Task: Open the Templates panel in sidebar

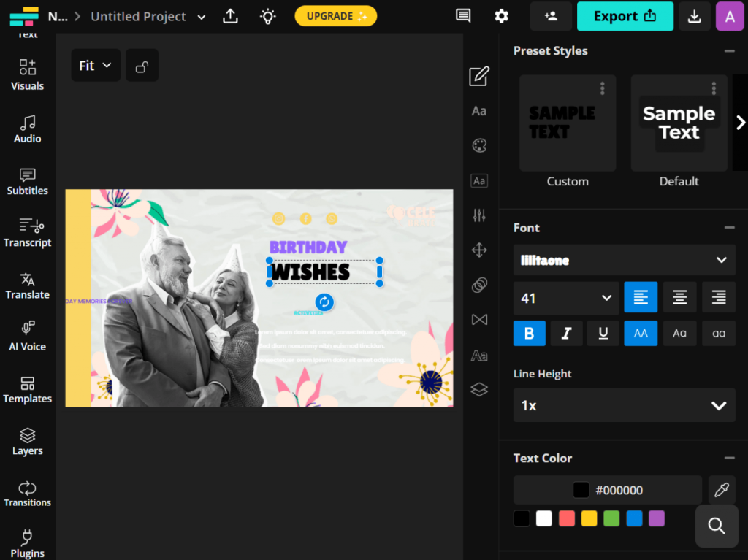Action: point(28,390)
